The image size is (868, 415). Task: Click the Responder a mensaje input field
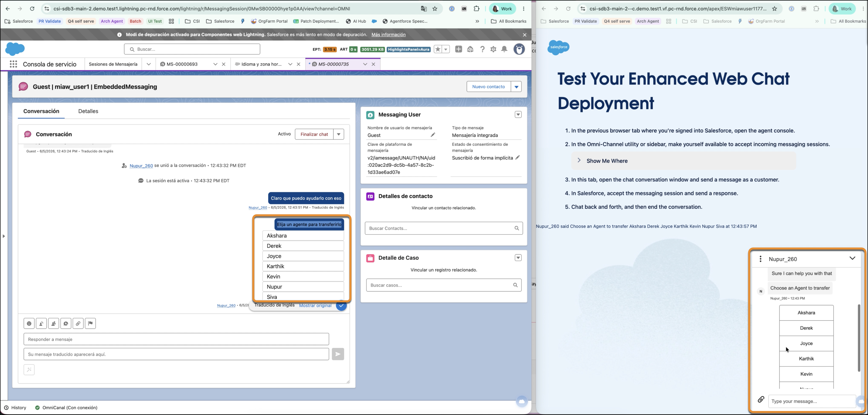click(x=176, y=339)
